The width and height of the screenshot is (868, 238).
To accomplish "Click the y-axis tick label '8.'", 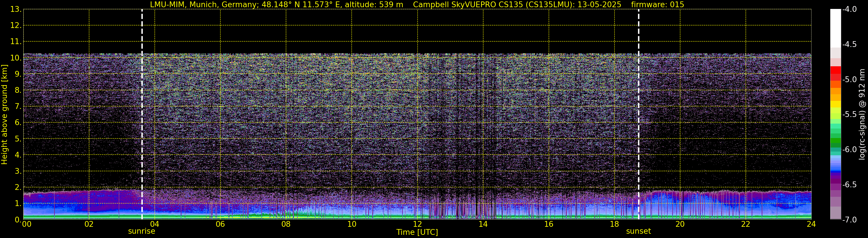I will click(18, 90).
